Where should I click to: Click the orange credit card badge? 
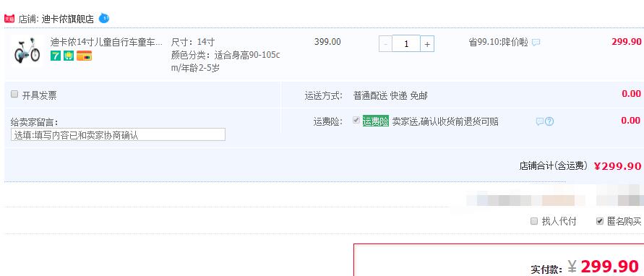click(x=84, y=56)
